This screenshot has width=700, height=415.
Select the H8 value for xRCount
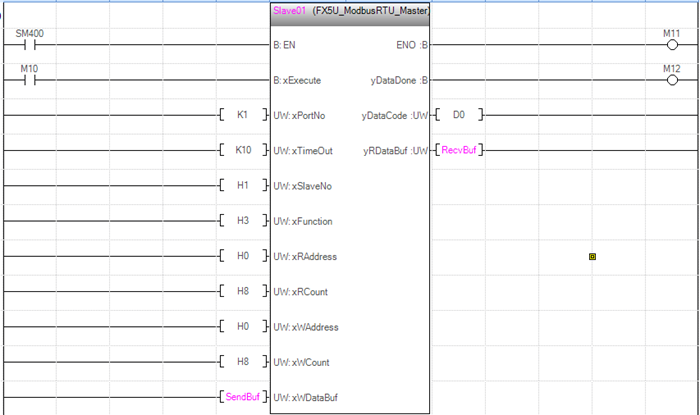click(x=242, y=292)
